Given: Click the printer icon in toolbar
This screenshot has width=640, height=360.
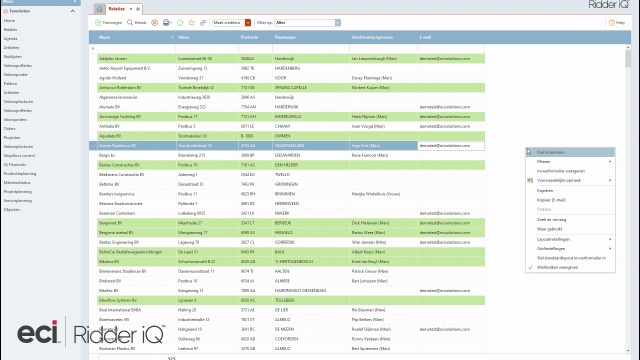Looking at the screenshot, I should (166, 23).
